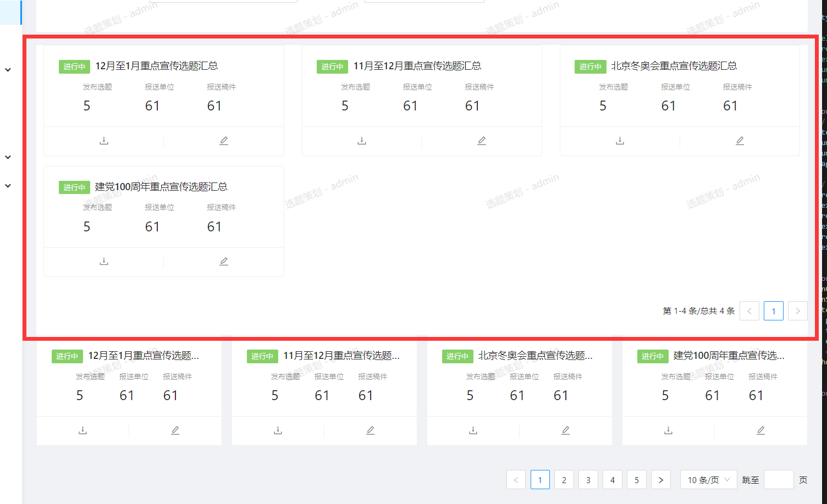Go to page 5 in bottom pagination
The image size is (827, 504).
point(636,479)
